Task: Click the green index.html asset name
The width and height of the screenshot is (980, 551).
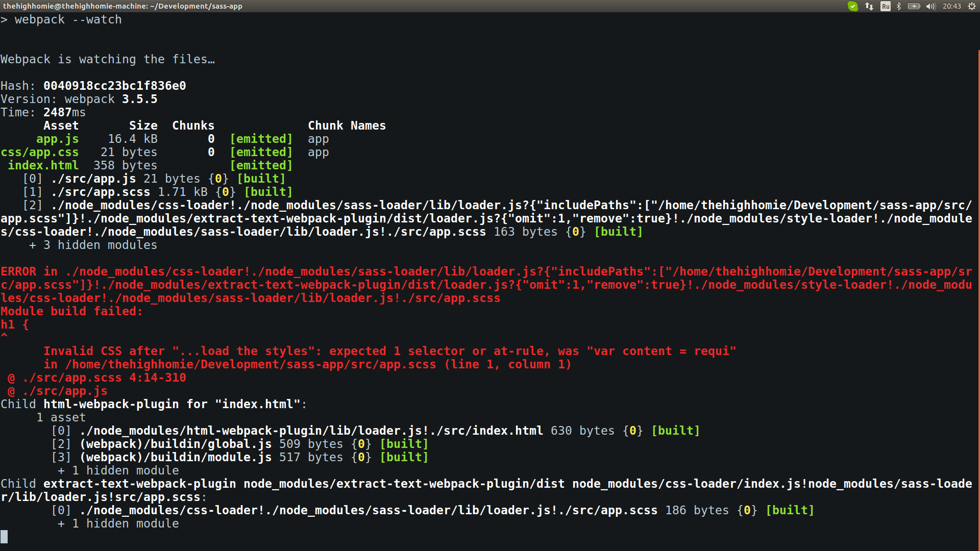Action: (43, 165)
